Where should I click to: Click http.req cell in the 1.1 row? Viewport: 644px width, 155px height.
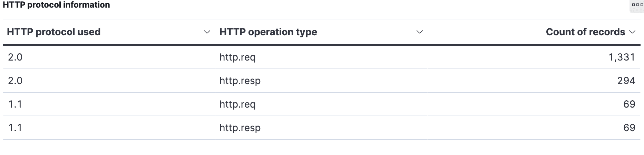click(x=237, y=104)
